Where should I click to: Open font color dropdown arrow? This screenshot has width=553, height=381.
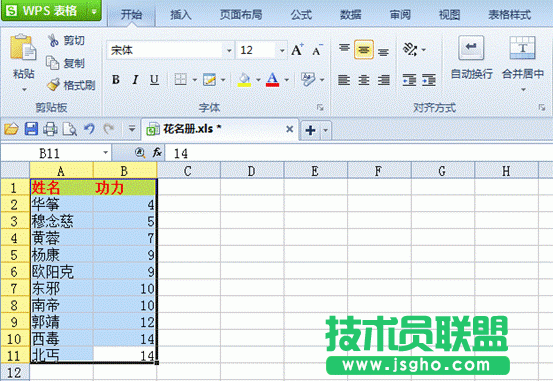click(286, 80)
